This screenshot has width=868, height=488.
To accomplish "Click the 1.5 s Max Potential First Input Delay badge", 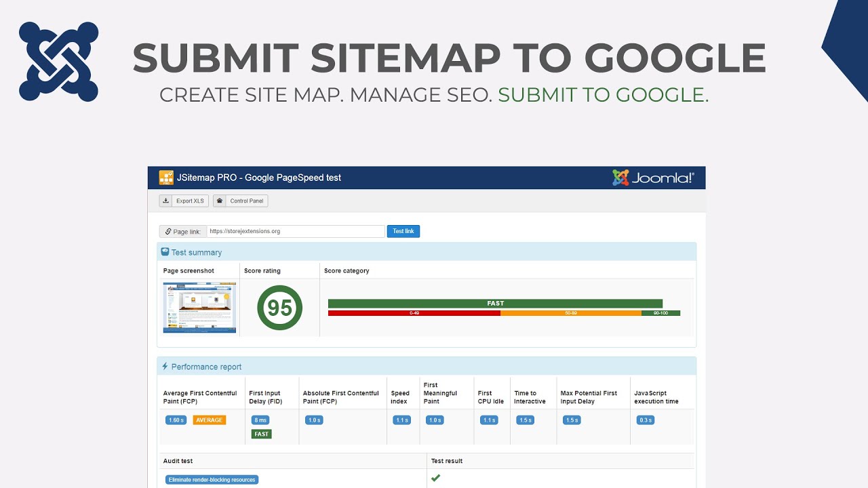I will point(572,420).
